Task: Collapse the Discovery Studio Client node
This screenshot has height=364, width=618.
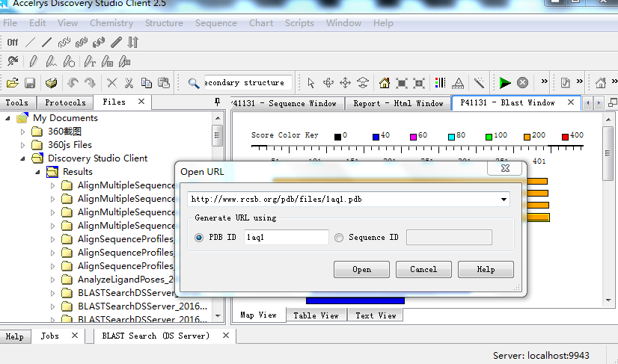Action: point(23,158)
